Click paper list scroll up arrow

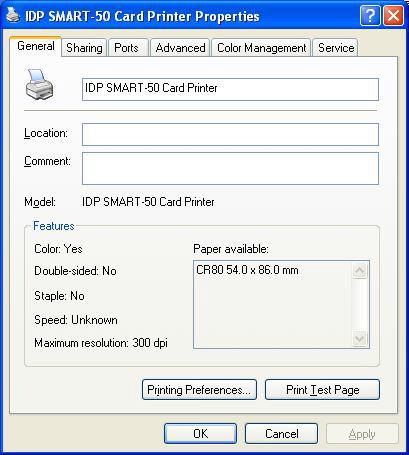pyautogui.click(x=360, y=271)
